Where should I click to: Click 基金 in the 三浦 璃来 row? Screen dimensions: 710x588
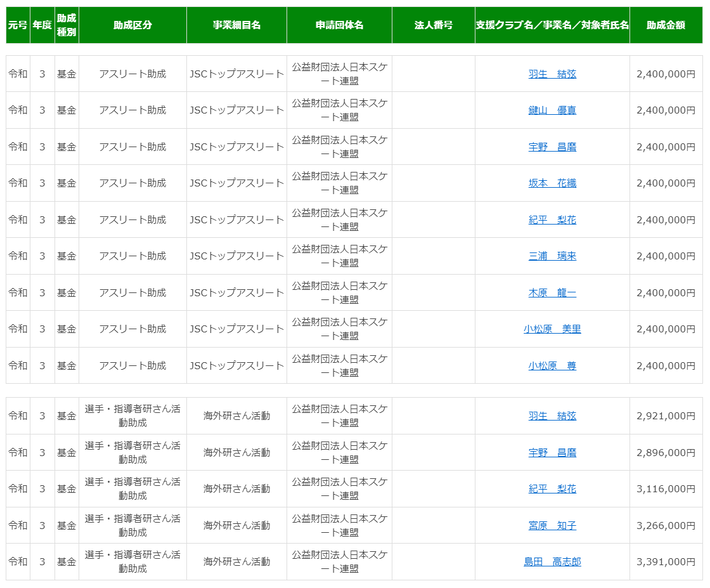point(67,256)
